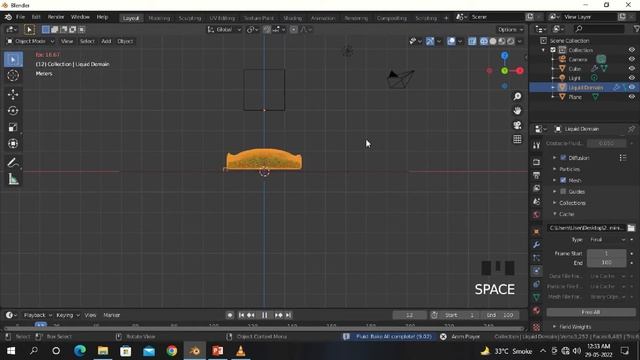Hide the Cube in the outliner
The image size is (640, 360).
pos(631,69)
